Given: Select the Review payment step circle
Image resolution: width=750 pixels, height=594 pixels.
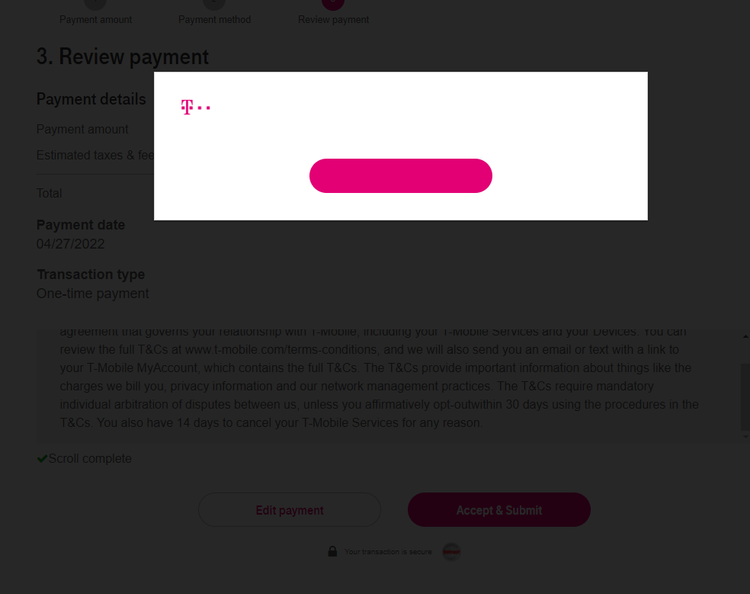Looking at the screenshot, I should pos(333,2).
